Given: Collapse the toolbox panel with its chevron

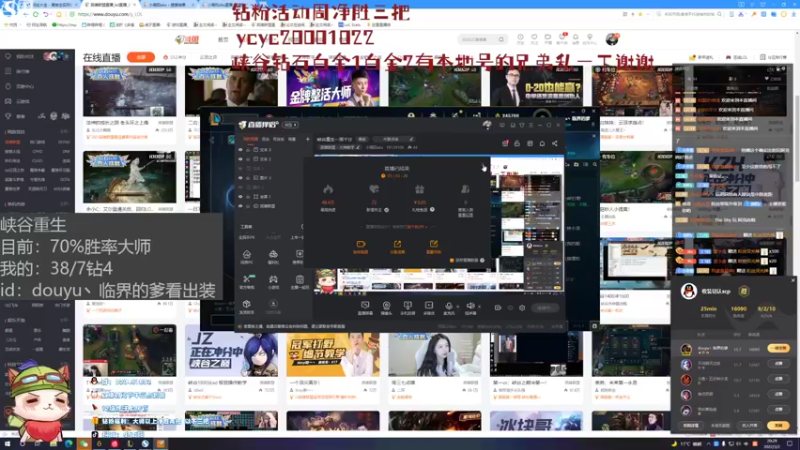Looking at the screenshot, I should (302, 227).
